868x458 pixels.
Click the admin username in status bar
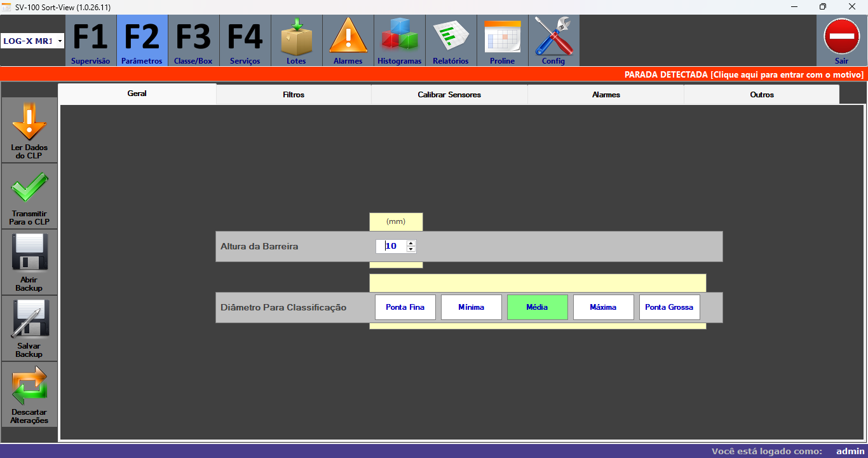pos(850,451)
